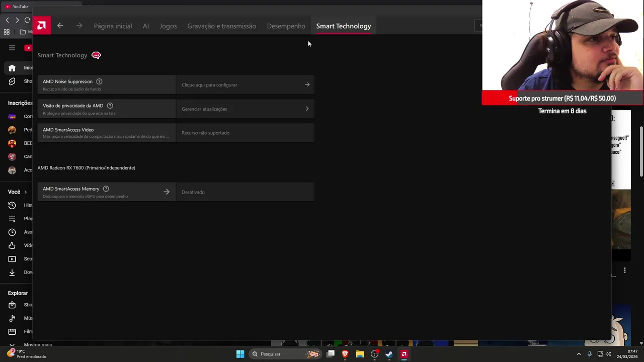Image resolution: width=644 pixels, height=362 pixels.
Task: Click the AMD logo in Adrenalin header
Action: 42,26
